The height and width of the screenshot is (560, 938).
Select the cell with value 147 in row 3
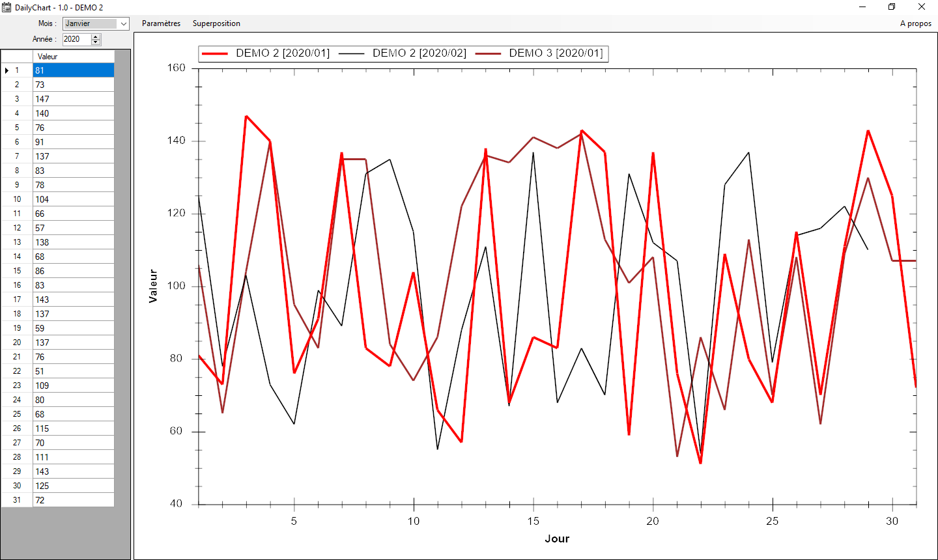tap(73, 99)
